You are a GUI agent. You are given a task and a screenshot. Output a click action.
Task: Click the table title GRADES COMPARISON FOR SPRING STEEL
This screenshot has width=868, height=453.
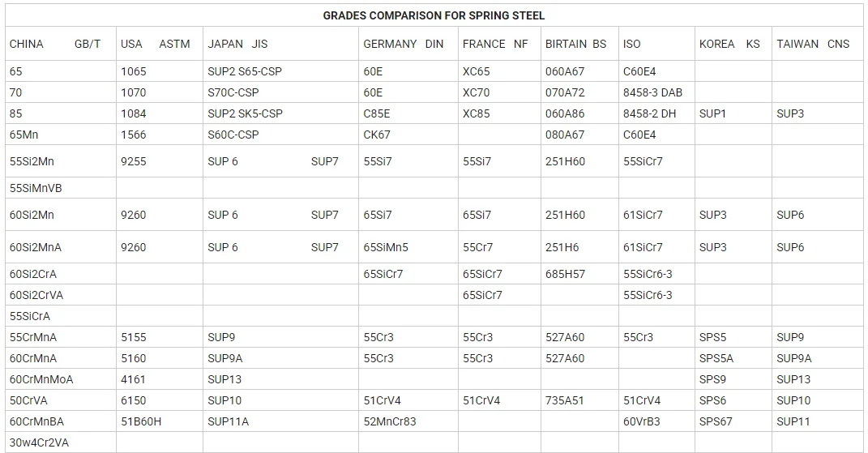pos(434,15)
